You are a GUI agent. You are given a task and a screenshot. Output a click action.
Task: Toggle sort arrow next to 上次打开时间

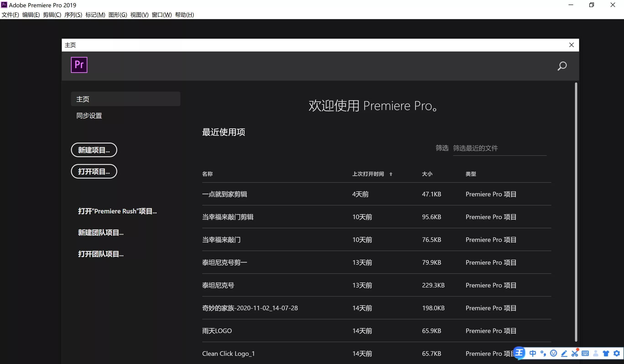[391, 174]
